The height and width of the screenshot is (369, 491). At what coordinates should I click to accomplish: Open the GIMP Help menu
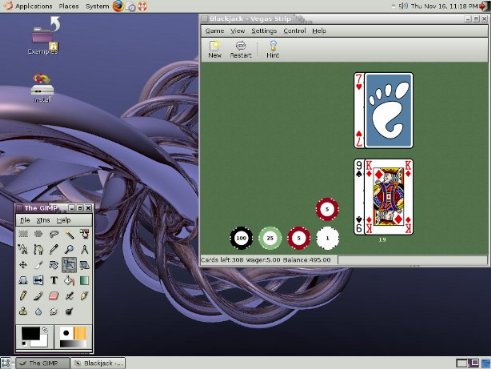(x=63, y=220)
